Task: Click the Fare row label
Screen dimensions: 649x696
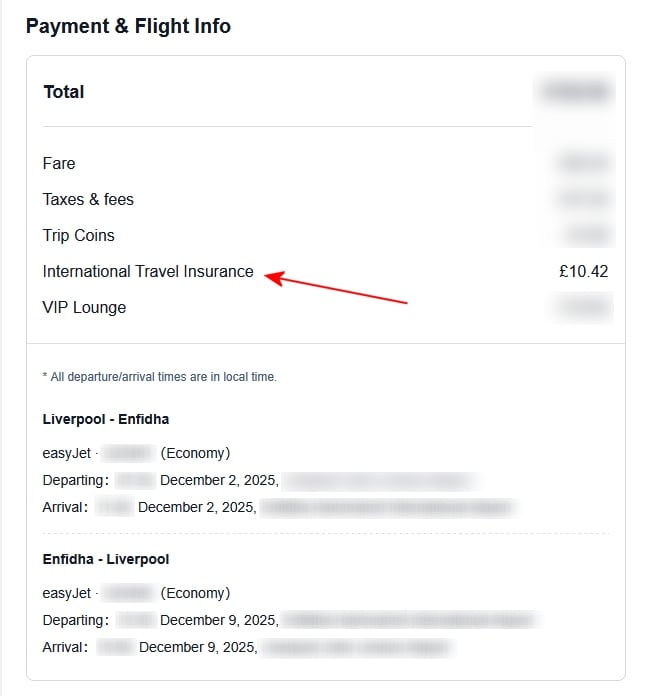Action: pos(59,163)
